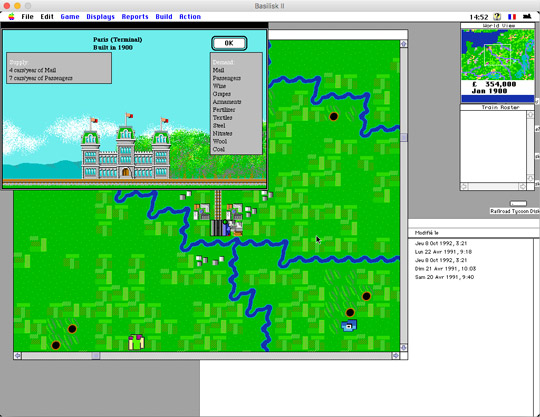Click map's vertical scrollbar down arrow
Screen dimensions: 540x417
(404, 347)
